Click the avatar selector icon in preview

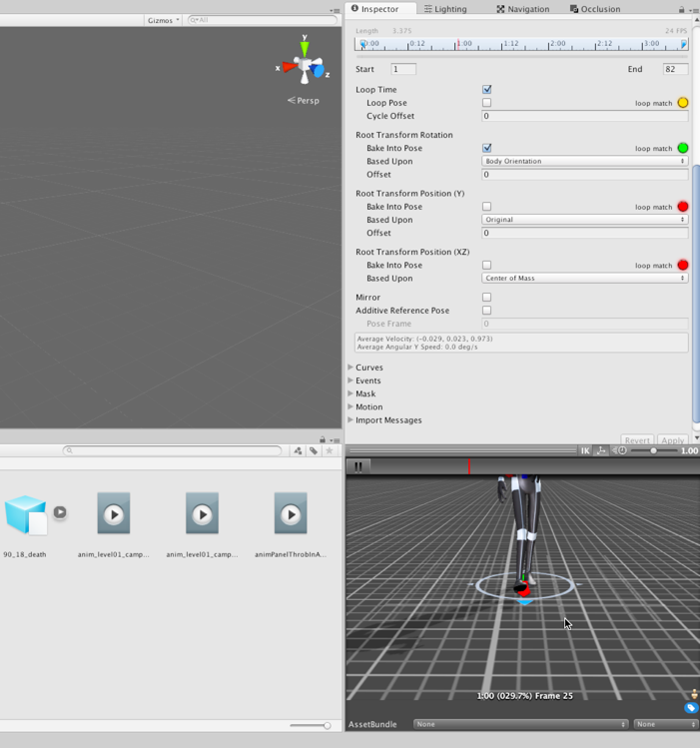692,694
